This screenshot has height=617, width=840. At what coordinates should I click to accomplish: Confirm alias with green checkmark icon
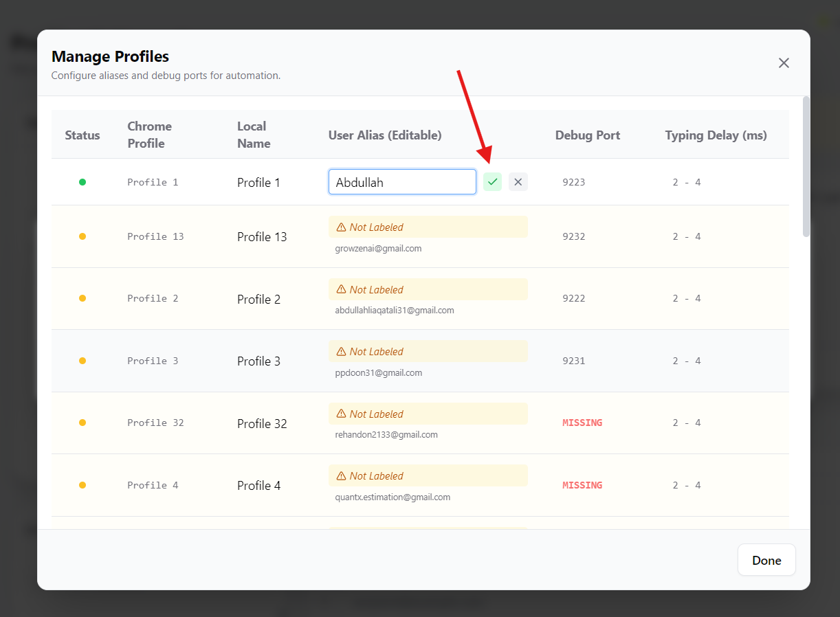[492, 182]
